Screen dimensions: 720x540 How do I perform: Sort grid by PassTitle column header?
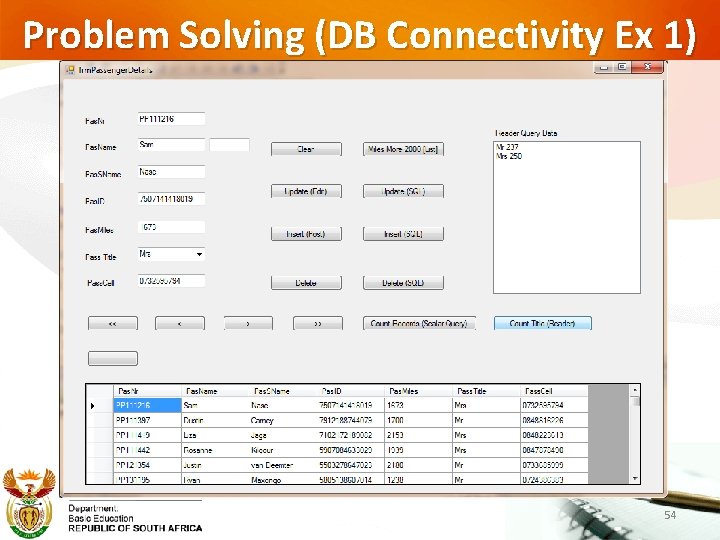coord(486,391)
